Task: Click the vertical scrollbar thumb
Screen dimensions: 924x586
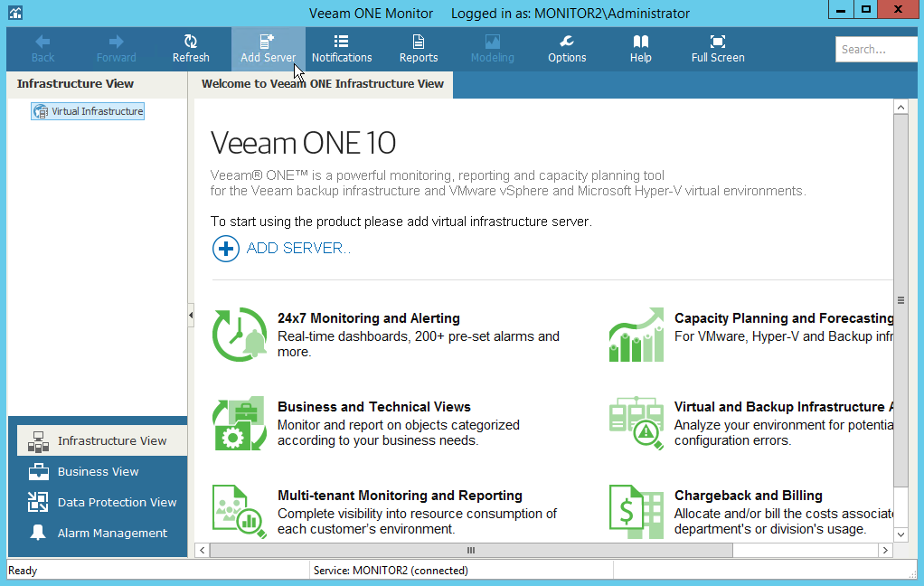Action: point(900,300)
